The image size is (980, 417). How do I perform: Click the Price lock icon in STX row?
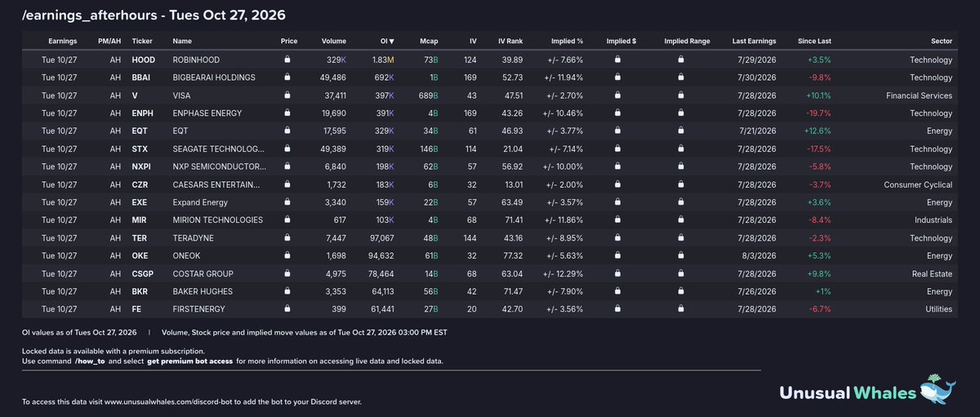(x=287, y=149)
